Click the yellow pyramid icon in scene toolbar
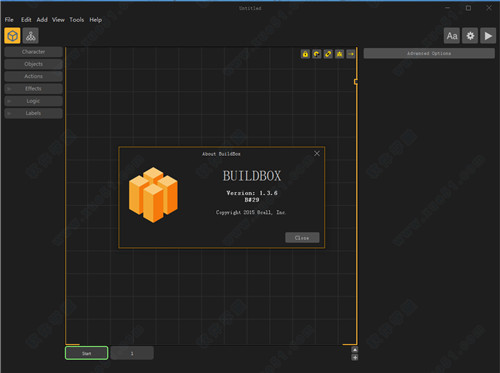500x373 pixels. tap(339, 54)
